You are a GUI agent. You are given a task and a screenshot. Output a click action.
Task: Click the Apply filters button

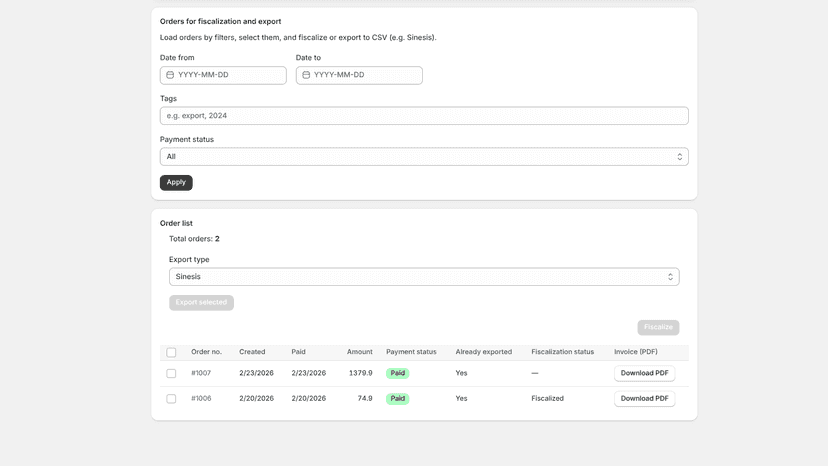coord(176,182)
